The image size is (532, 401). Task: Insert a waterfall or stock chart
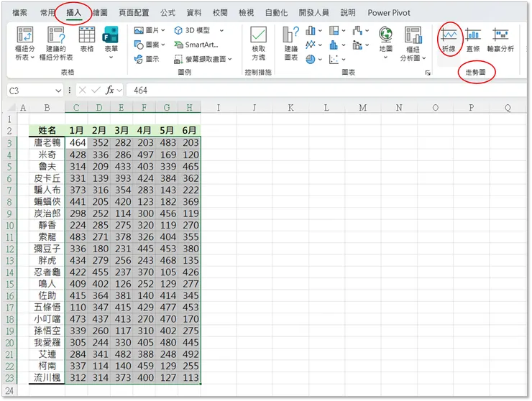(357, 31)
